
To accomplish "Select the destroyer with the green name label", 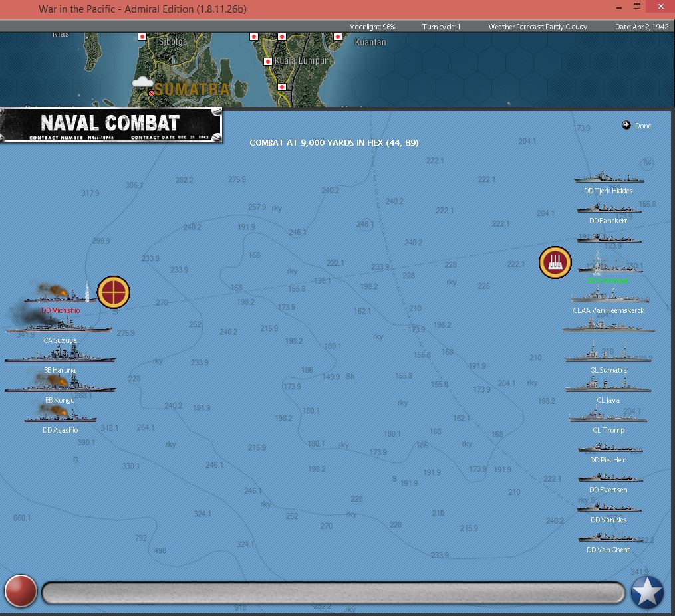I will [x=610, y=266].
